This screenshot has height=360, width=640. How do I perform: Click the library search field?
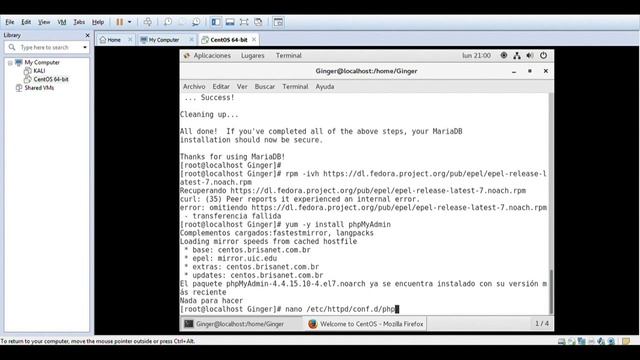pos(47,47)
